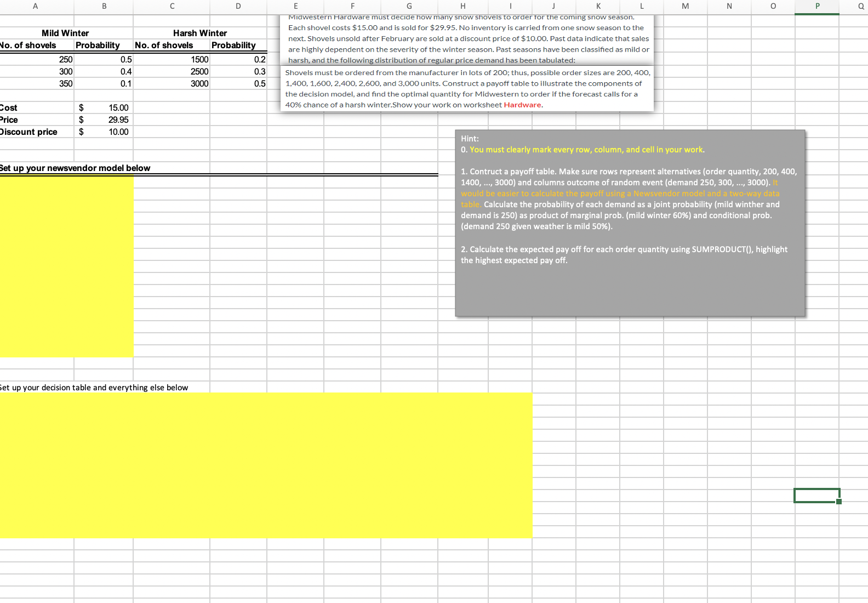Select the harsh winter 1500 shovels cell
Viewport: 868px width, 603px height.
pos(172,59)
